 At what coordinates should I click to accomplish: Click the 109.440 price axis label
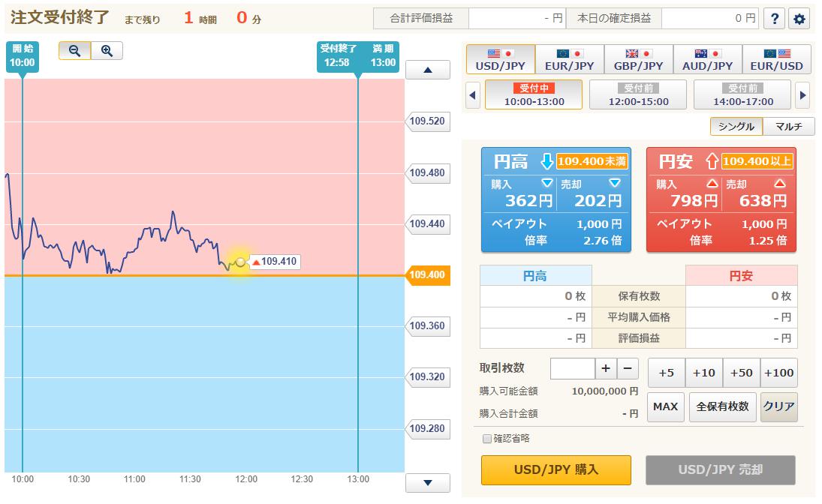pos(428,224)
